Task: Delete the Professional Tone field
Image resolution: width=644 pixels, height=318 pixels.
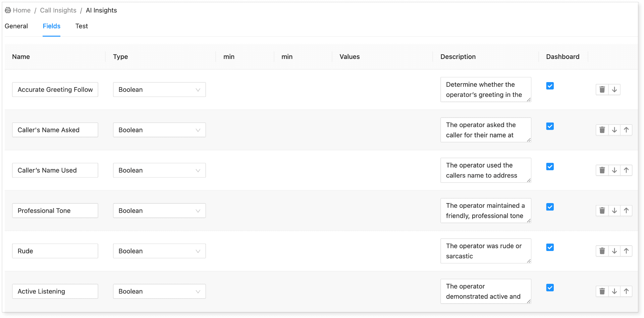Action: [x=602, y=210]
